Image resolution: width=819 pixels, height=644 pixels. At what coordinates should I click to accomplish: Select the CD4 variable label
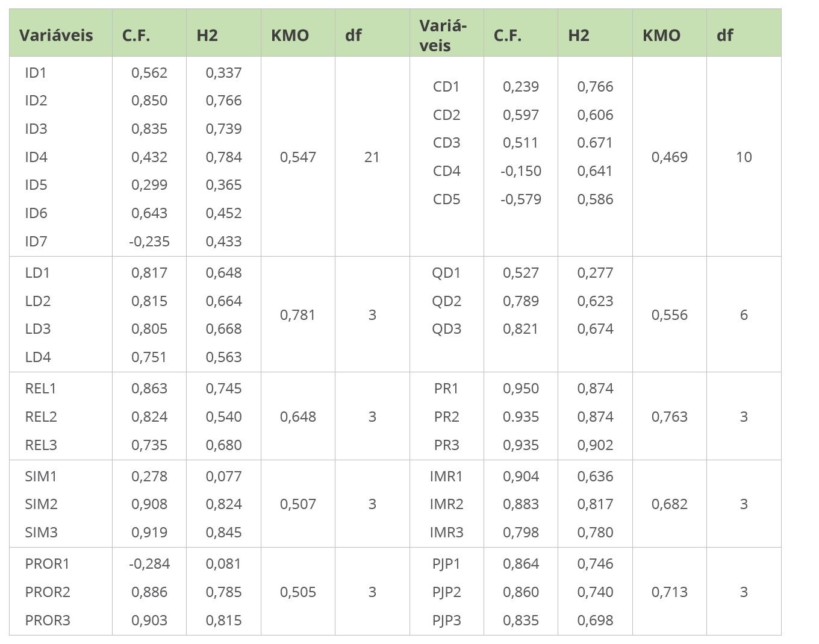[x=446, y=171]
